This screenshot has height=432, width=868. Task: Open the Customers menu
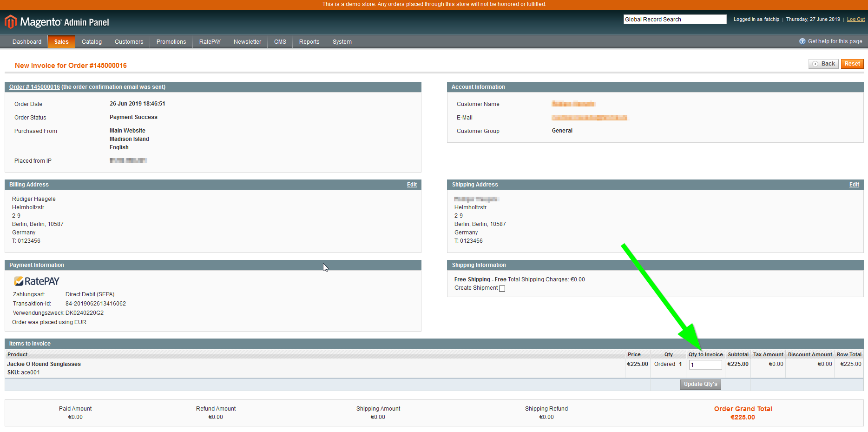[129, 42]
